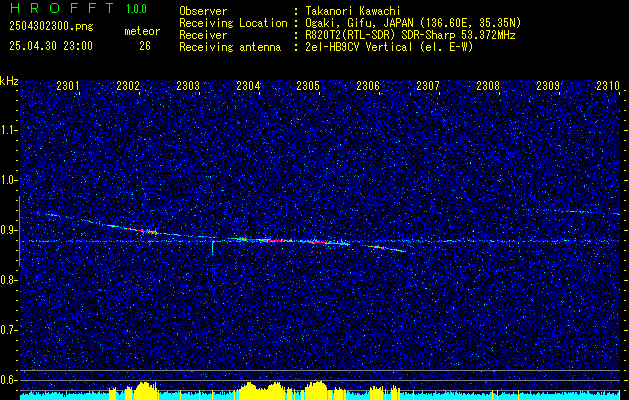Click the 0.9 kHz frequency label
Viewport: 629px width, 400px height.
(8, 230)
